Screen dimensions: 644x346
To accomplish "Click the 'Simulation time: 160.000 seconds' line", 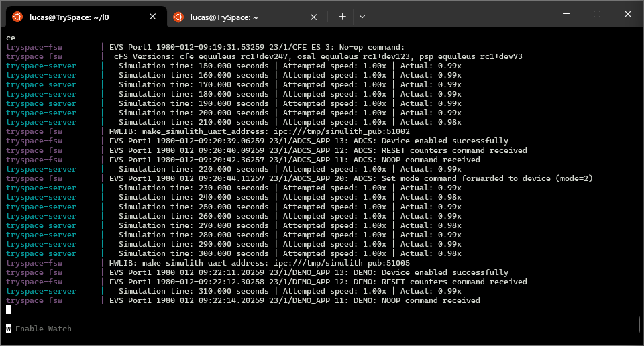I will tap(290, 75).
